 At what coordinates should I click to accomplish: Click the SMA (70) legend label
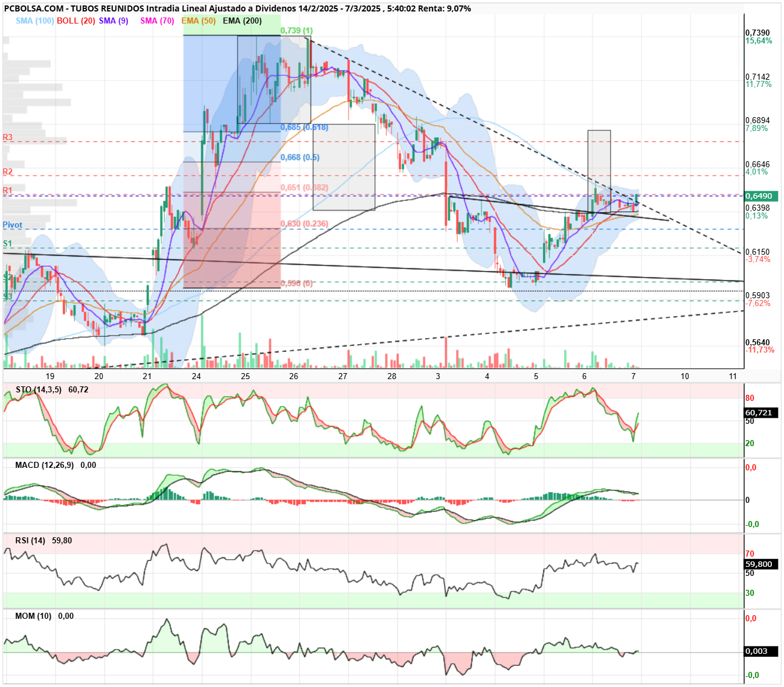click(x=157, y=21)
